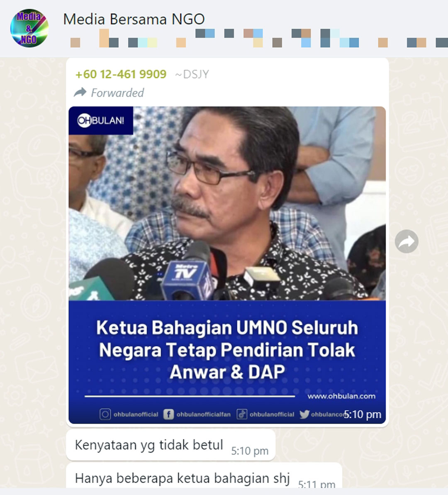Screen dimensions: 448x495
Task: Click the ~DSJY sender name
Action: coord(192,74)
